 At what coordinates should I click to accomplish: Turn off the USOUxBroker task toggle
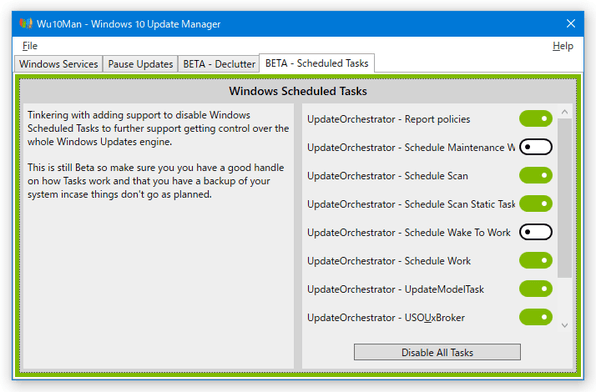pos(536,317)
